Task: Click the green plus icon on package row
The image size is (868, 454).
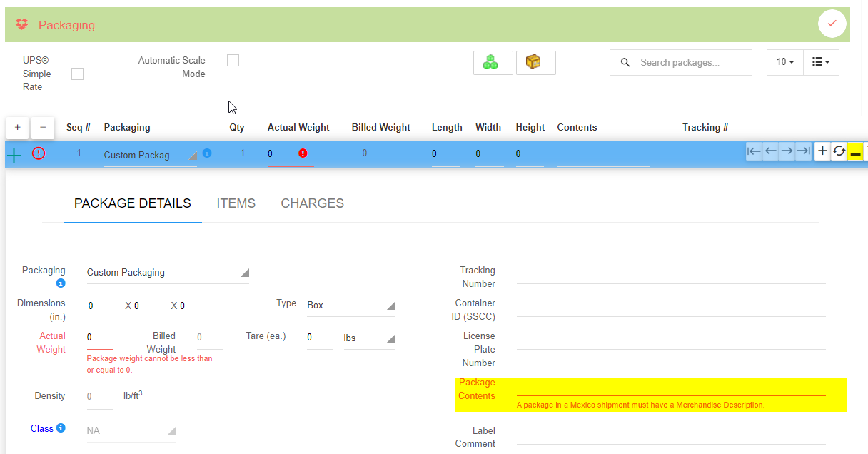Action: [x=14, y=154]
